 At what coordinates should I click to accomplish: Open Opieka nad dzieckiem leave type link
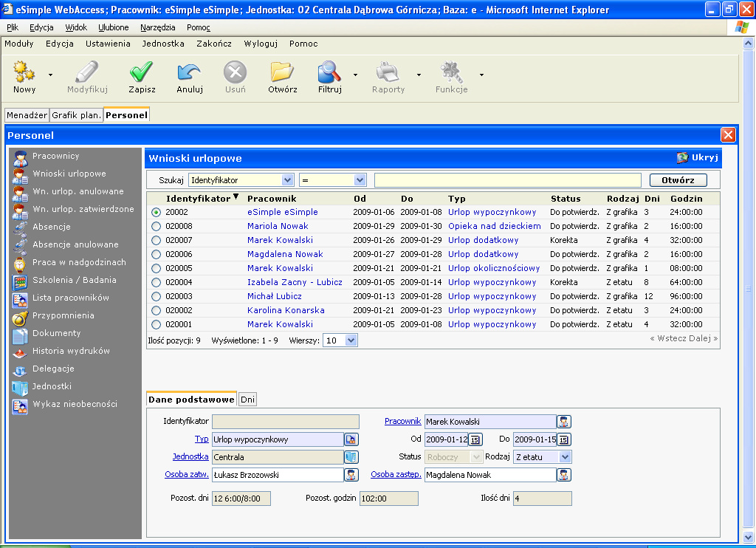[x=495, y=226]
